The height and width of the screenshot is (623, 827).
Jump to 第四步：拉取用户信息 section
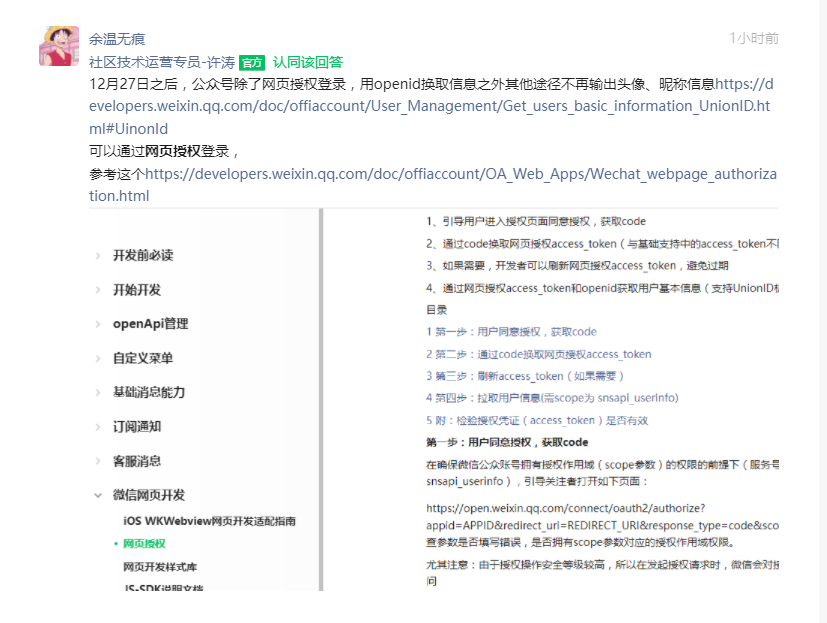click(552, 398)
